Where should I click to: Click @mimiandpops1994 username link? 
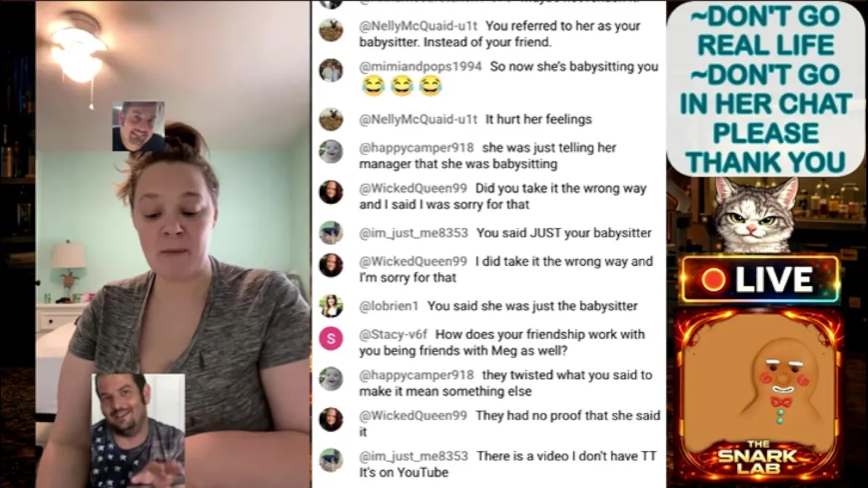pyautogui.click(x=420, y=66)
